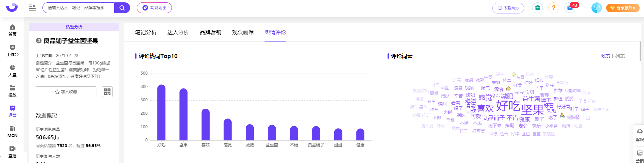This screenshot has height=163, width=644.
Task: Click the hashtag icon beside topic title
Action: pyautogui.click(x=39, y=41)
